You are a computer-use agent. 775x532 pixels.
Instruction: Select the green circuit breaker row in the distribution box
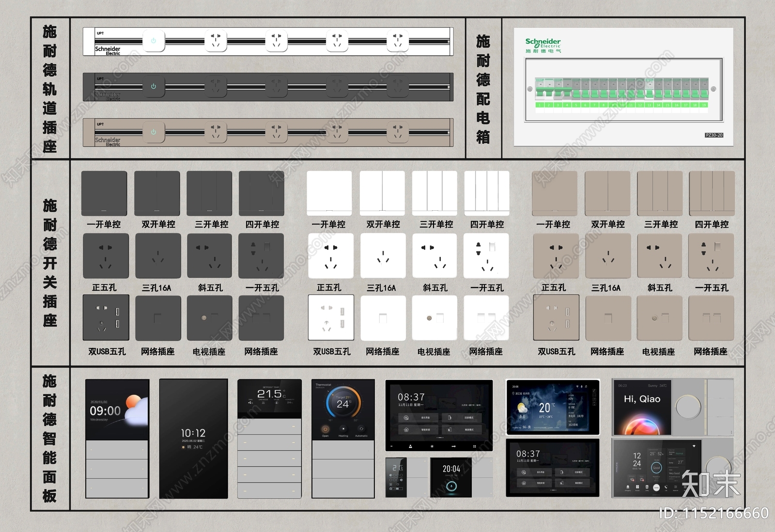[x=622, y=90]
